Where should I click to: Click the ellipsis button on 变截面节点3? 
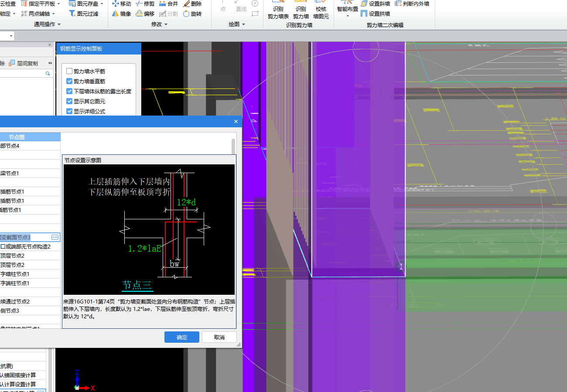55,237
